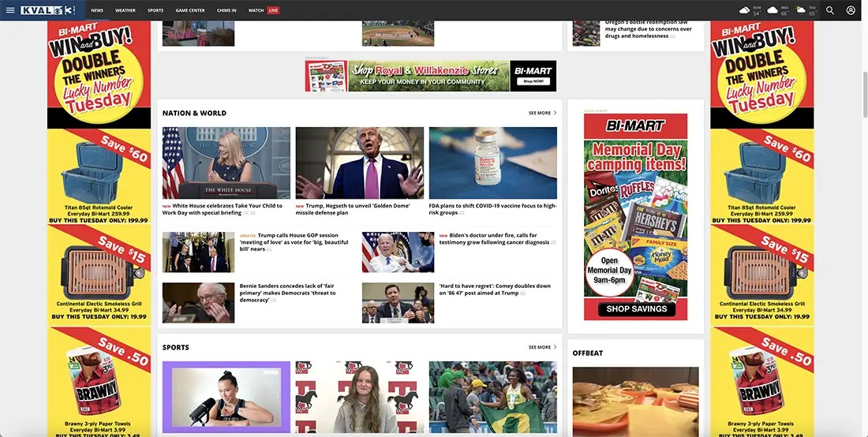Open athlete holding green flag thumbnail
The width and height of the screenshot is (868, 437).
[x=493, y=398]
